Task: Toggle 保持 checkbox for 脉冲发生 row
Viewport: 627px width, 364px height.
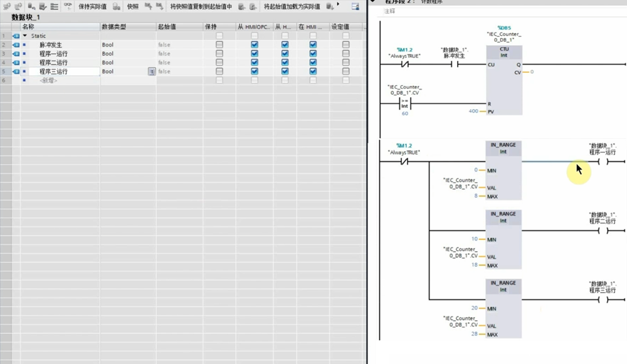Action: [x=219, y=45]
